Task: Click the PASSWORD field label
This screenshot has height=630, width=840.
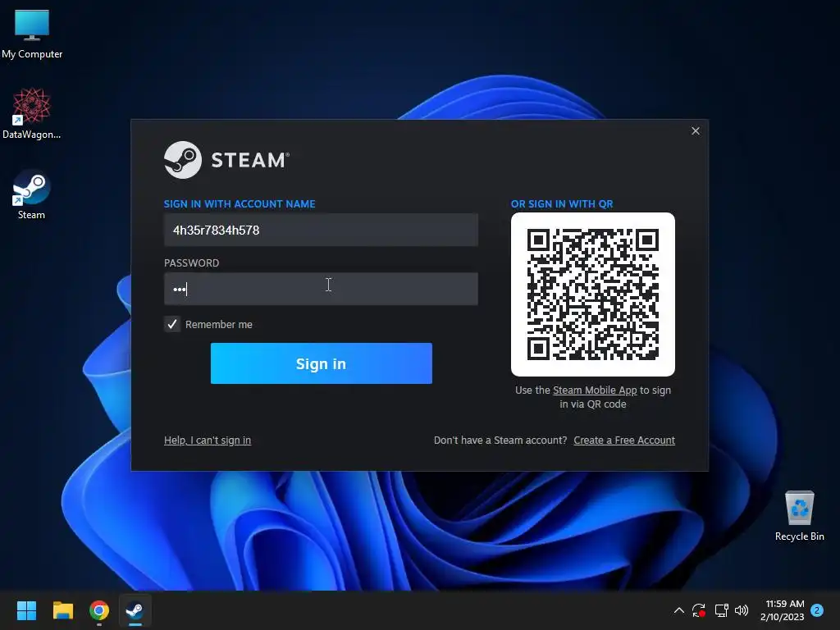Action: (191, 262)
